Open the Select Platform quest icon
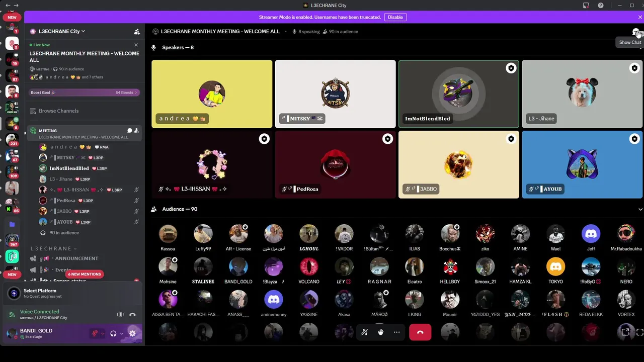The image size is (644, 362). (x=14, y=294)
